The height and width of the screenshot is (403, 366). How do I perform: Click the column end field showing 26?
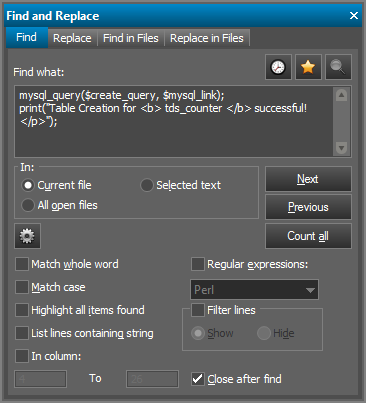click(152, 379)
